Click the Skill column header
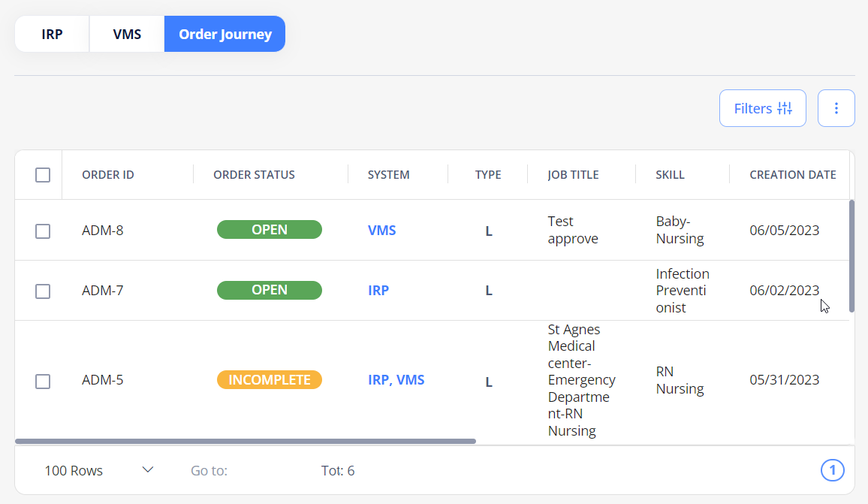This screenshot has height=504, width=868. 670,175
